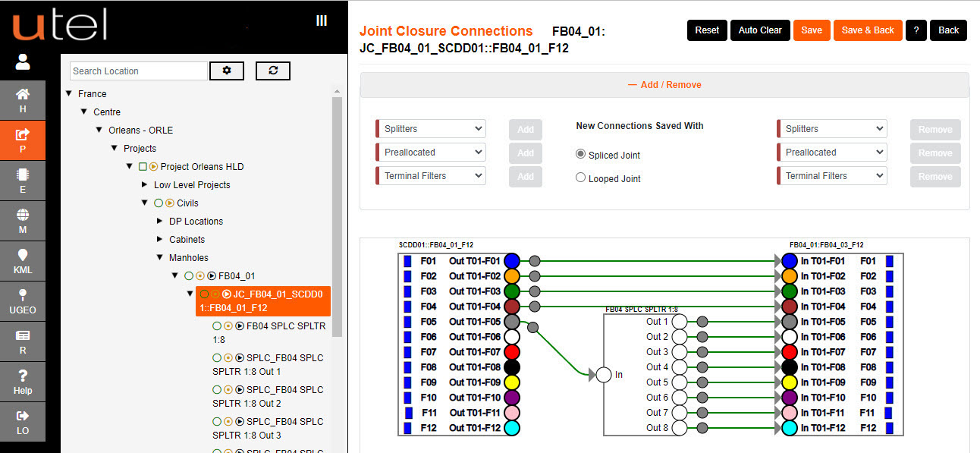Open the user profile icon in sidebar
This screenshot has width=980, height=453.
tap(23, 61)
